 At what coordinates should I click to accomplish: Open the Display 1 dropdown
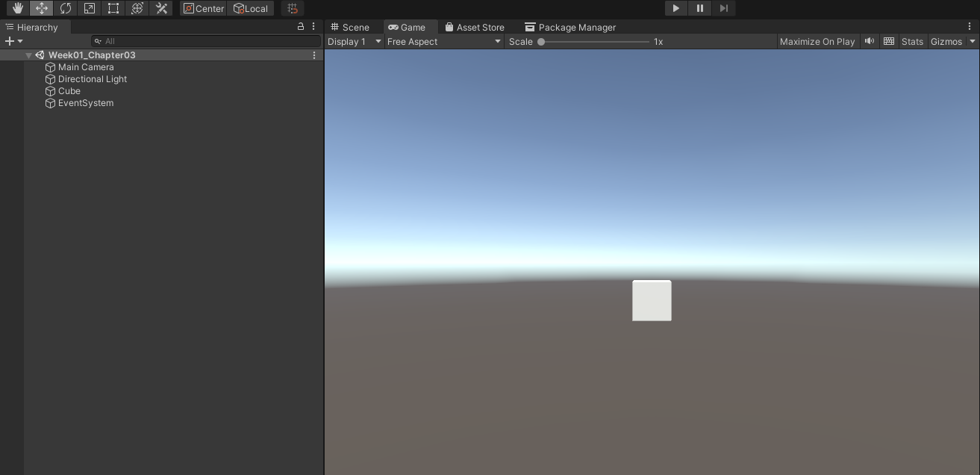355,41
